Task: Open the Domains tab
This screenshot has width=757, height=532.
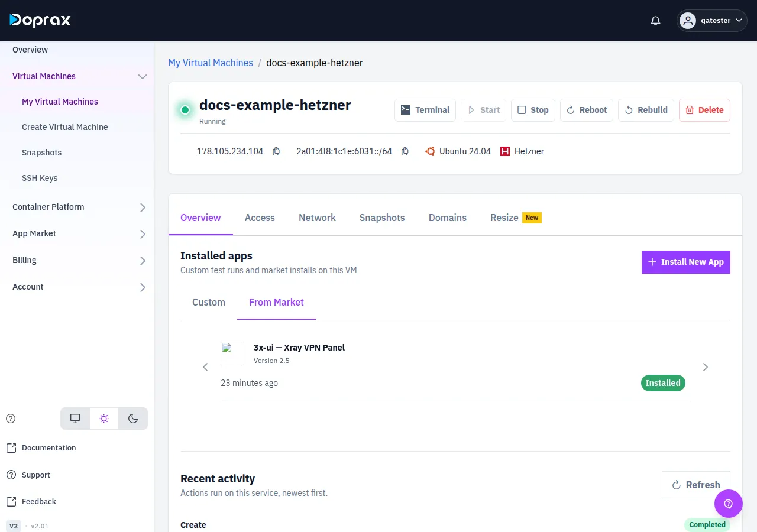Action: click(x=448, y=218)
